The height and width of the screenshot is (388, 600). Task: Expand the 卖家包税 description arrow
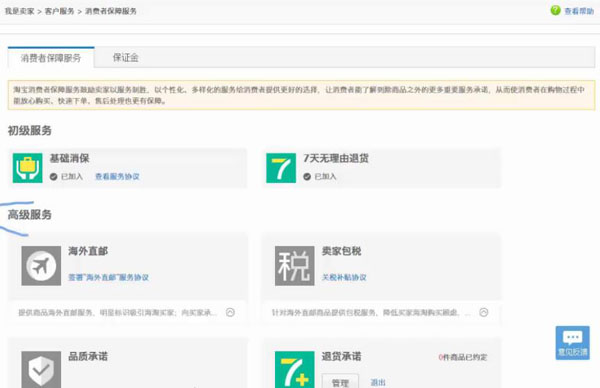[x=484, y=312]
